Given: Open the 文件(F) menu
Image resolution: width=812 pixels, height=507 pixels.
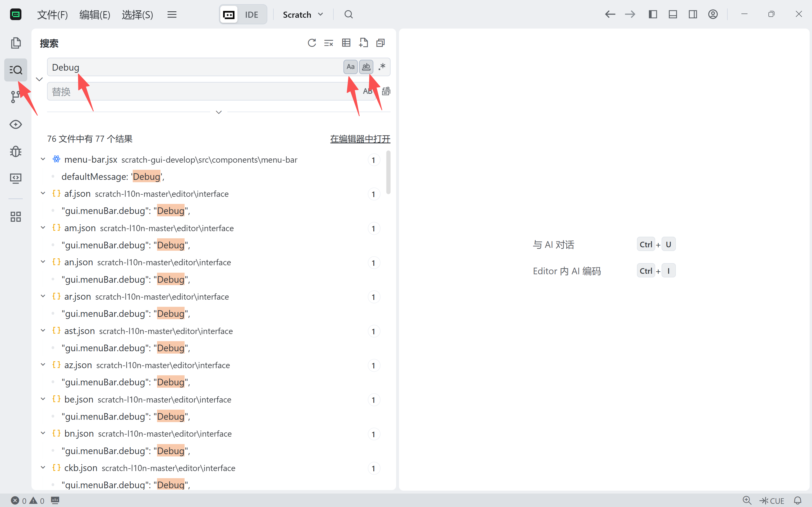Looking at the screenshot, I should (52, 15).
